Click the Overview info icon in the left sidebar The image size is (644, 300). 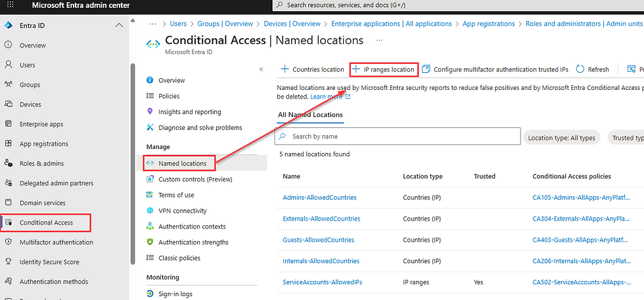pyautogui.click(x=8, y=45)
